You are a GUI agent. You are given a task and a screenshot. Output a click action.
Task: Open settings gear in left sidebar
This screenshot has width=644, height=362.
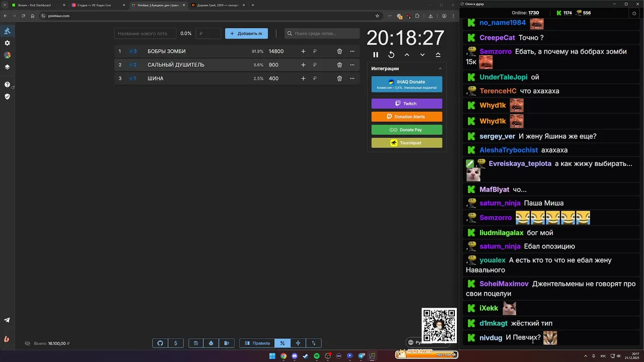tap(7, 43)
